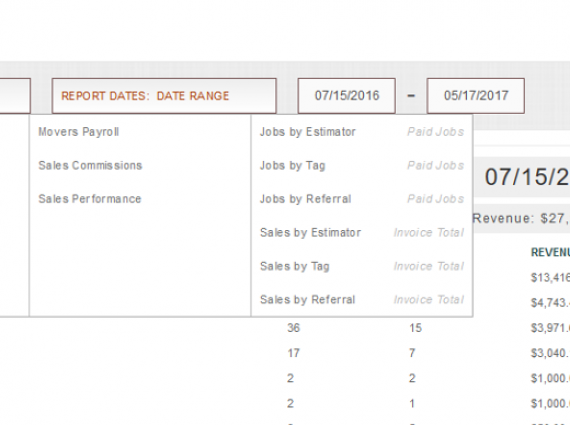Select Sales Performance report
570x425 pixels.
point(90,199)
